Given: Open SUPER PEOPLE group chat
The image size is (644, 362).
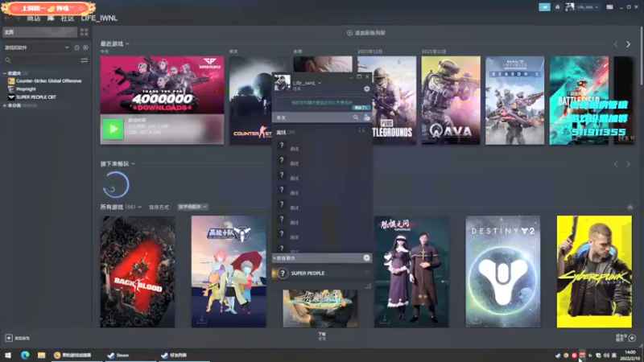Looking at the screenshot, I should point(322,273).
